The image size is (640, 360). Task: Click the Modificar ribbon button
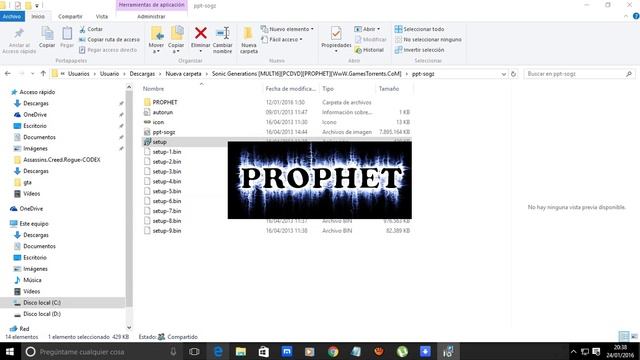pyautogui.click(x=370, y=40)
